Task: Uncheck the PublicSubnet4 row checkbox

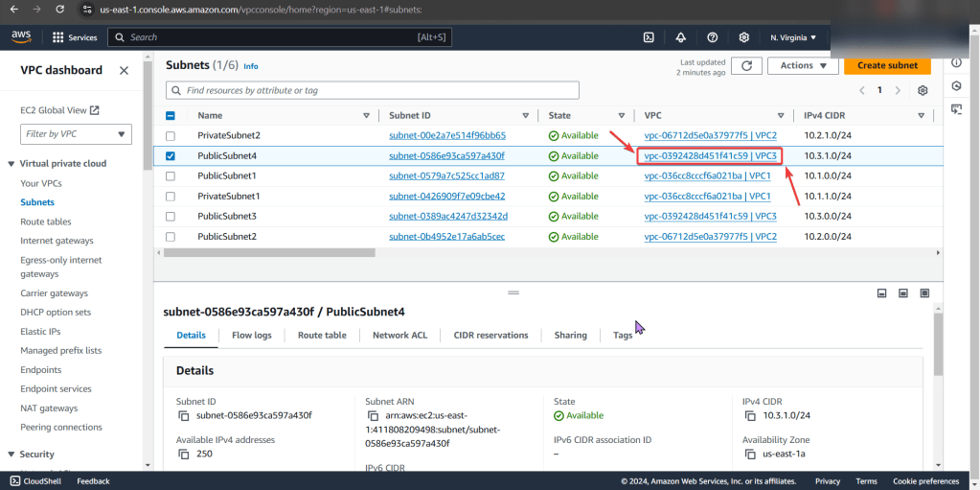Action: [x=171, y=155]
